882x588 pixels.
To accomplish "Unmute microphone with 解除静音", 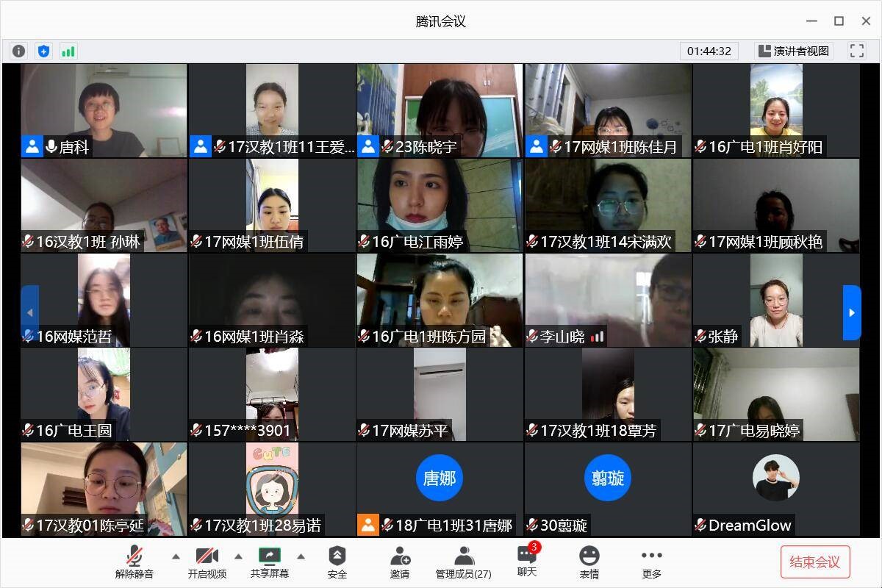I will (135, 562).
